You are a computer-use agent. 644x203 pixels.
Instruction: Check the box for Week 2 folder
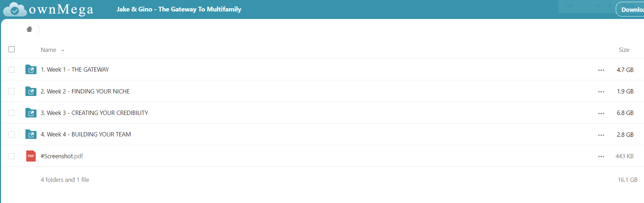12,91
